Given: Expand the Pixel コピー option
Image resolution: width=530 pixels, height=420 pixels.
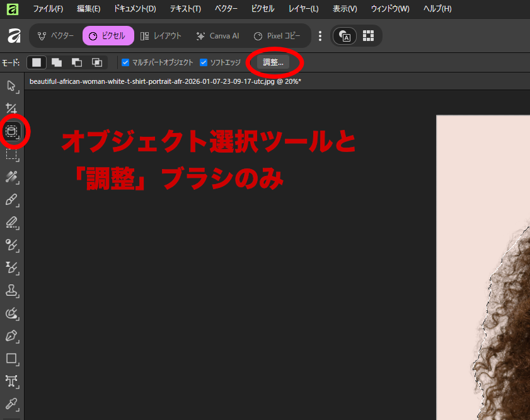Looking at the screenshot, I should pos(278,36).
